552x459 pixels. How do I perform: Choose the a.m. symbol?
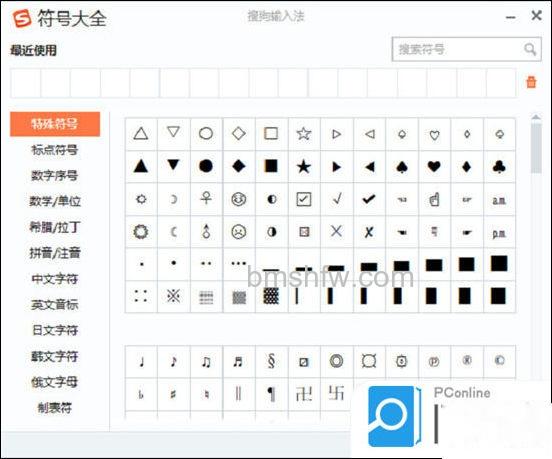499,200
